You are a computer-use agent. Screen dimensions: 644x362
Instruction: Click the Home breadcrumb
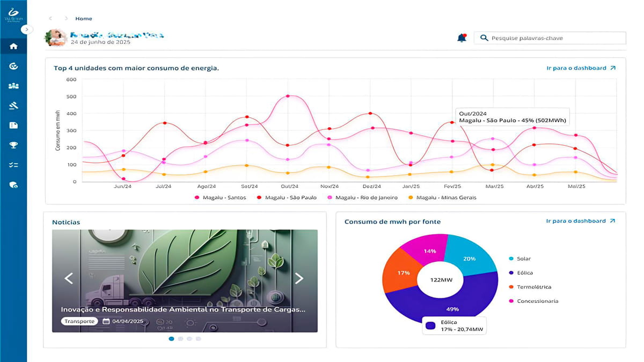84,19
